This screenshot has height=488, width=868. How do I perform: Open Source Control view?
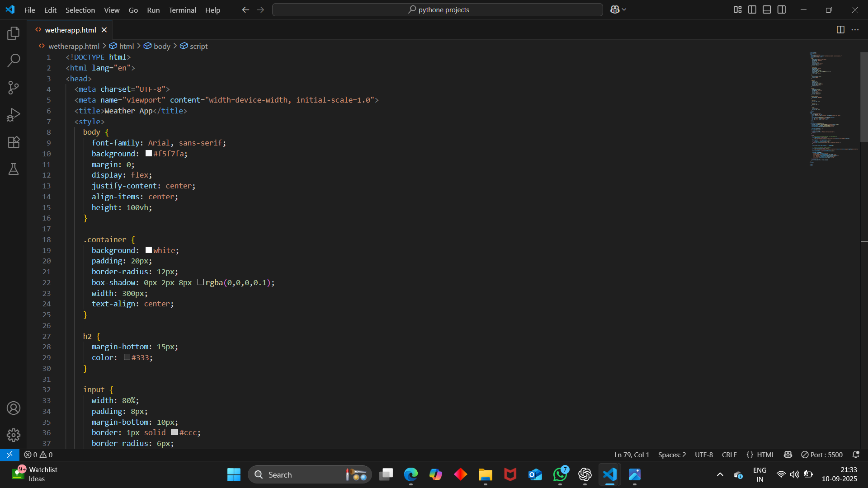click(14, 88)
